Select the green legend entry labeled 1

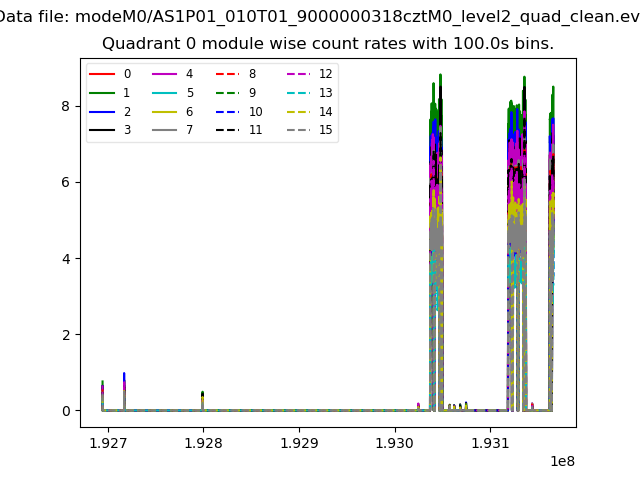pos(112,93)
